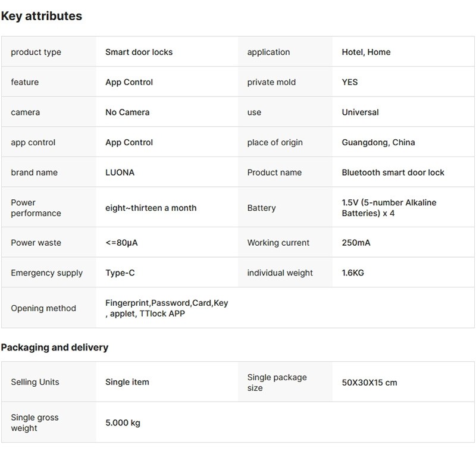
Task: Click the 'Hotel, Home' application value
Action: [366, 52]
